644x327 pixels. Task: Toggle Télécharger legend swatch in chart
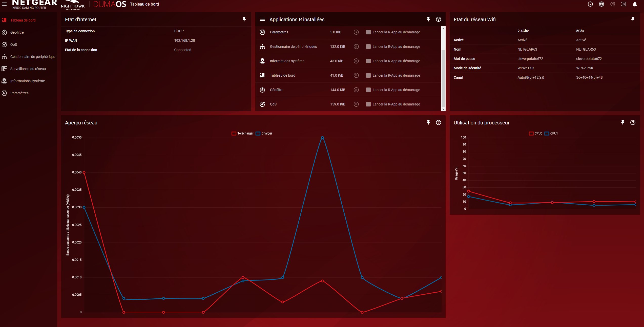(234, 134)
